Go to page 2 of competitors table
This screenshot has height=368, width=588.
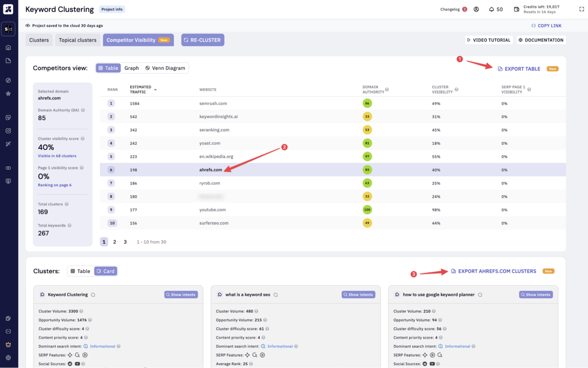coord(115,242)
